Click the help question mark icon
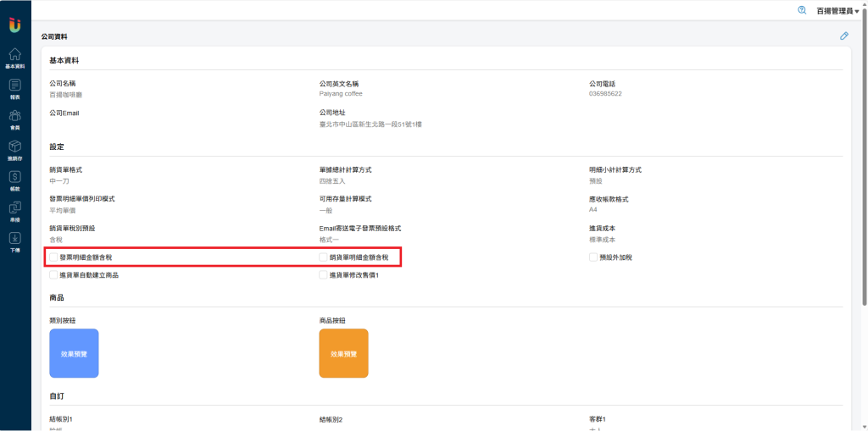Viewport: 868px width, 431px height. (x=802, y=10)
